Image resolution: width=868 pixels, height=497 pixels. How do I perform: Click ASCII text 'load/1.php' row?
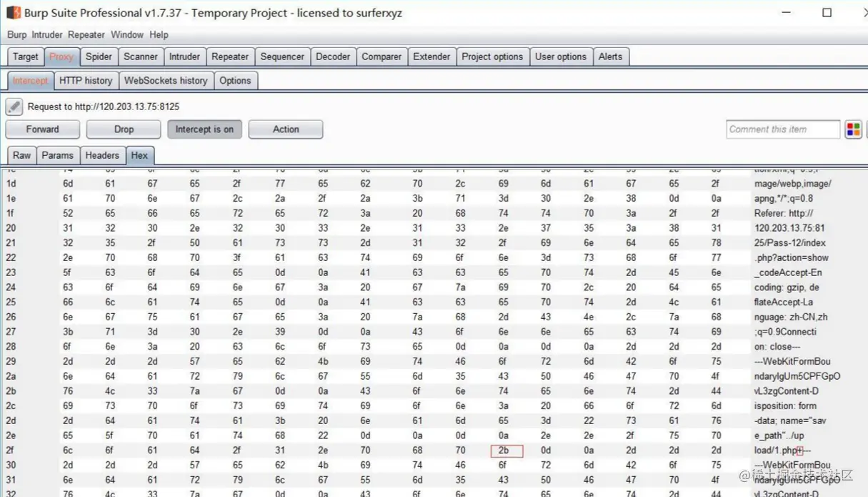coord(782,451)
